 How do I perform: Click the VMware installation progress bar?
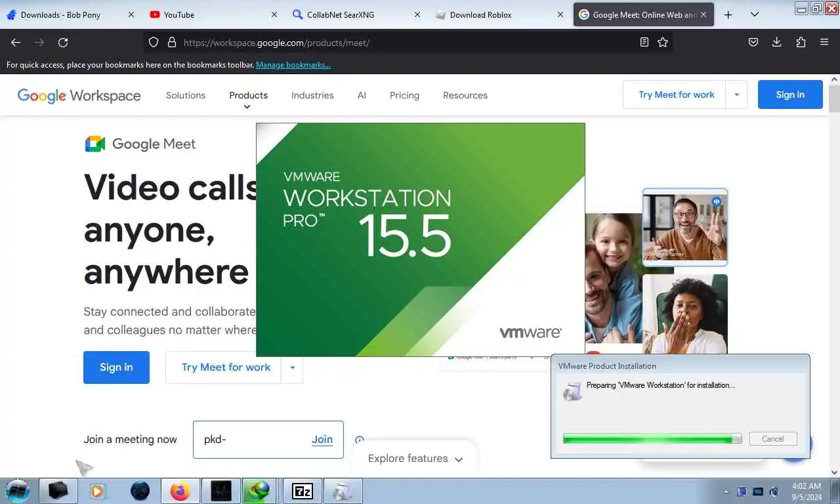pyautogui.click(x=652, y=439)
